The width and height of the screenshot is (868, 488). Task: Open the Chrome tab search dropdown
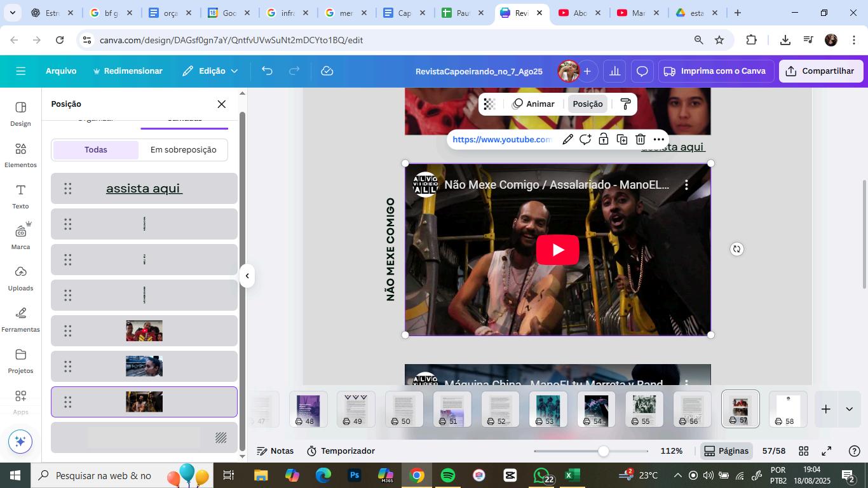(13, 13)
